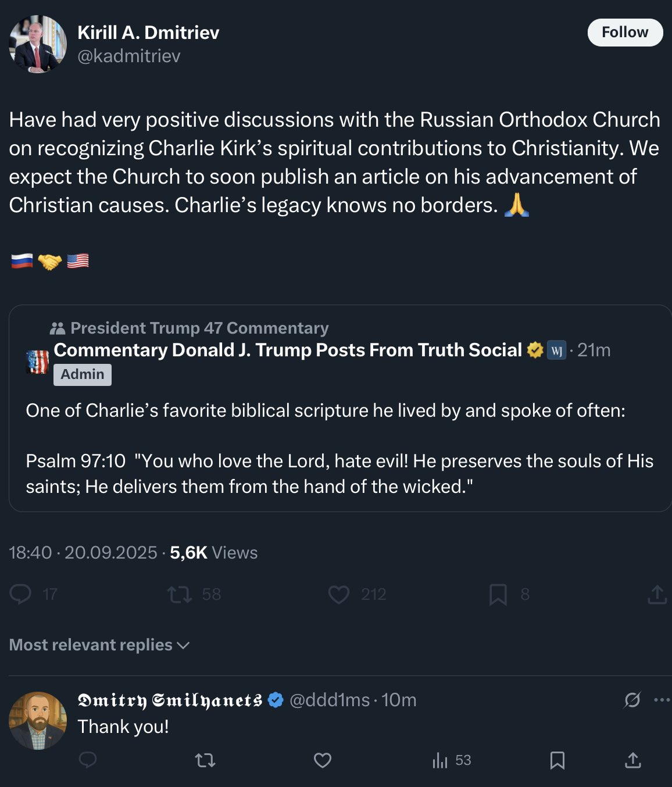Image resolution: width=672 pixels, height=787 pixels.
Task: Bookmark the main post showing 8 saves
Action: click(498, 594)
